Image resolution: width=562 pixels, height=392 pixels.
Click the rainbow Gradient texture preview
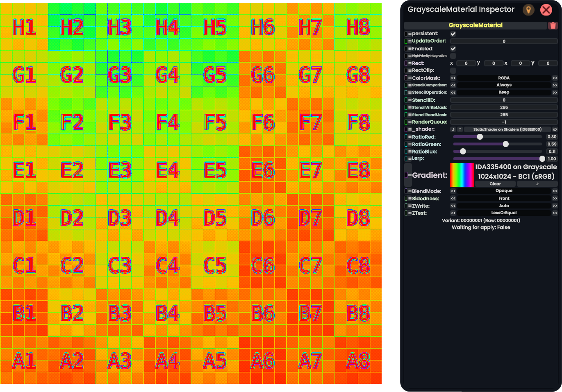tap(462, 175)
